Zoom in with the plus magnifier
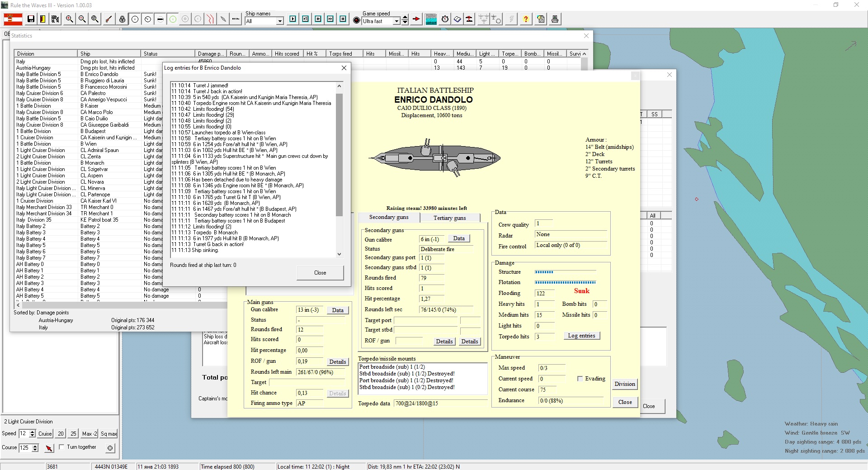Screen dimensions: 868x470 69,19
